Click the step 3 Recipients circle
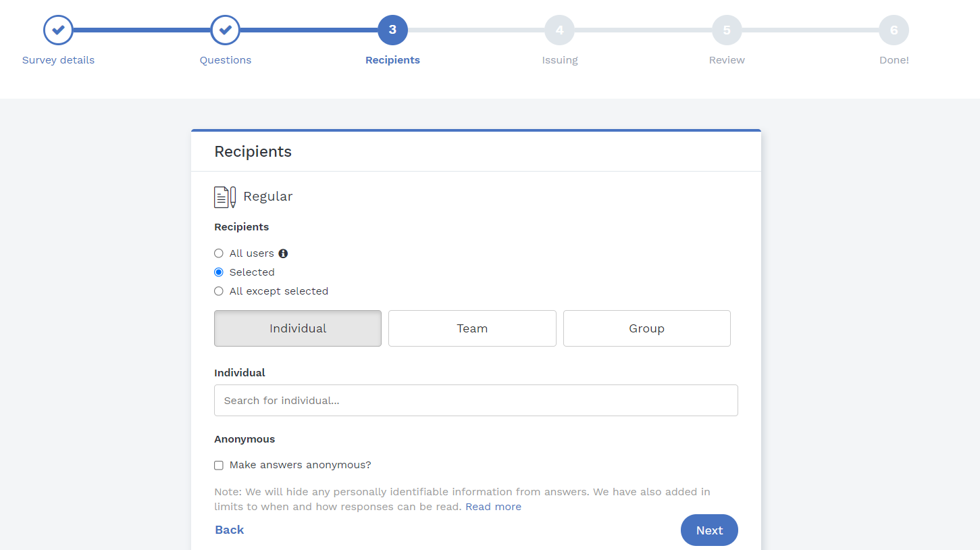The height and width of the screenshot is (550, 980). coord(392,30)
